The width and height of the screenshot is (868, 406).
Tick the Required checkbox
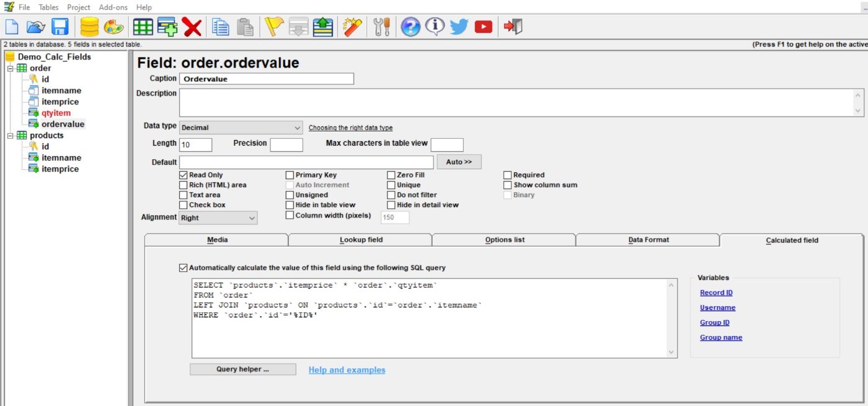coord(508,175)
